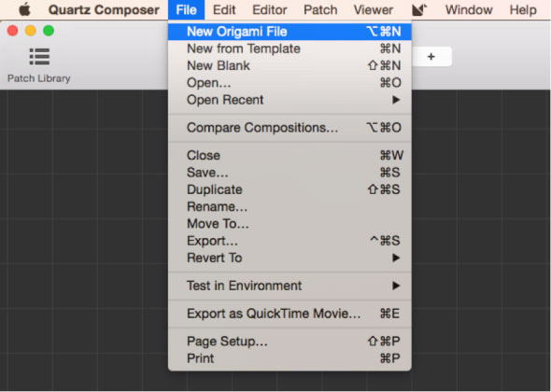551x392 pixels.
Task: Choose Compare Compositions menu entry
Action: [x=290, y=128]
